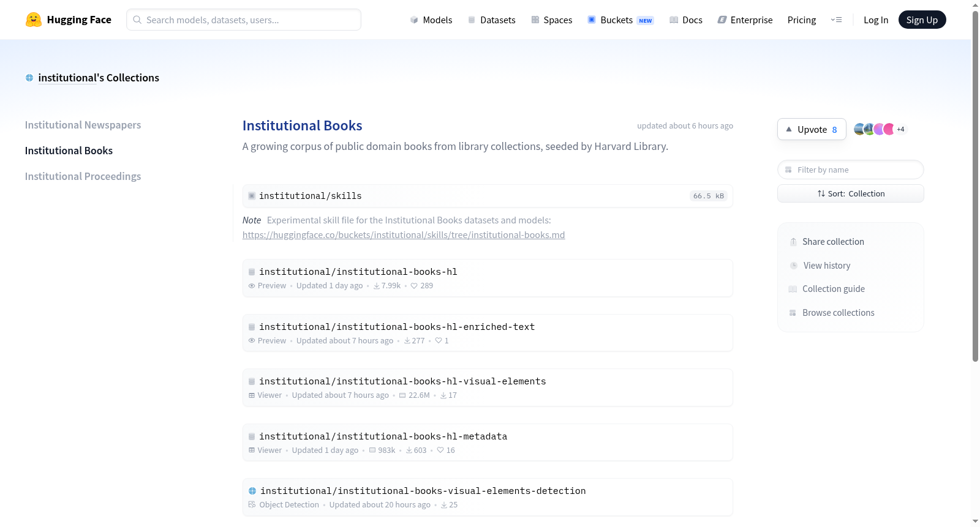Viewport: 980px width, 527px height.
Task: Click the institutional organization avatar icon
Action: coord(29,78)
